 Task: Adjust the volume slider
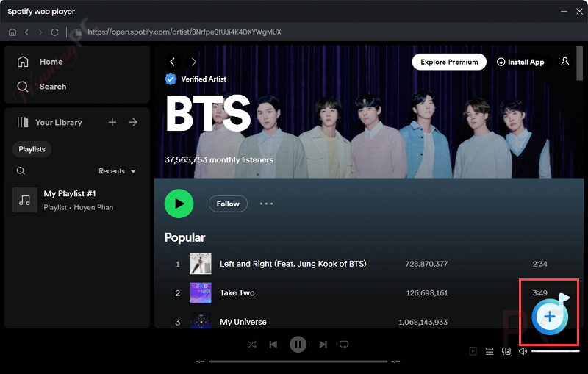click(556, 351)
